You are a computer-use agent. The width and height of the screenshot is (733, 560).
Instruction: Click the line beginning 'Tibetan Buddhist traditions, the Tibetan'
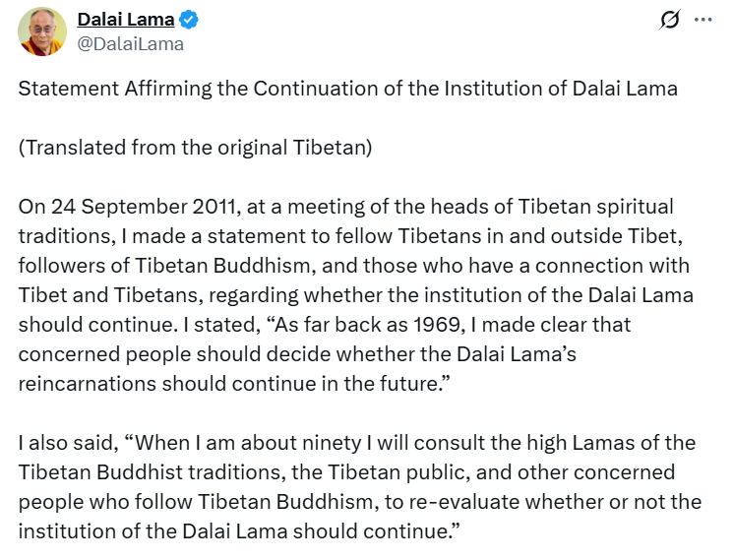[347, 472]
